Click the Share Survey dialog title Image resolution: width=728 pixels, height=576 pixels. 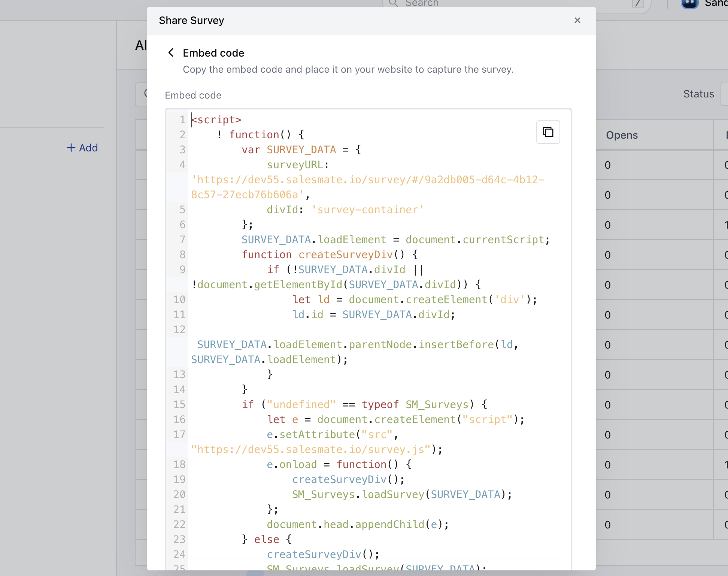coord(191,20)
